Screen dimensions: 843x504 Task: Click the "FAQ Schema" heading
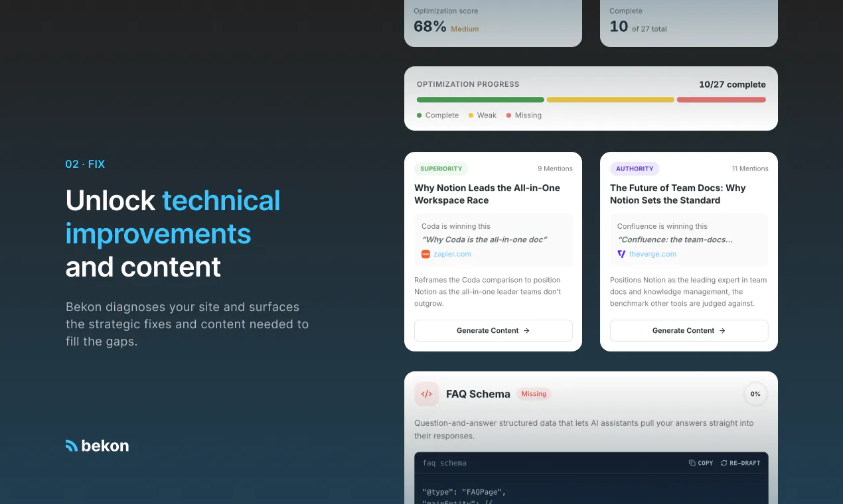point(478,394)
